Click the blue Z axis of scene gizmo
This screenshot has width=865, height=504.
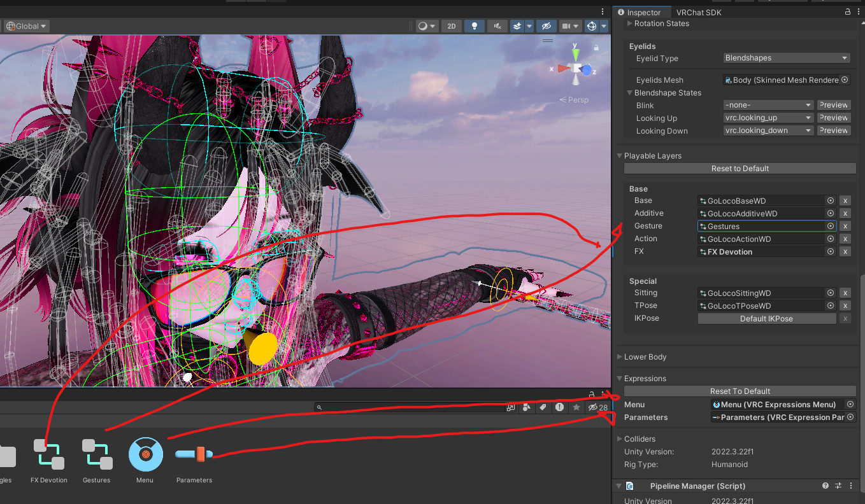tap(587, 70)
